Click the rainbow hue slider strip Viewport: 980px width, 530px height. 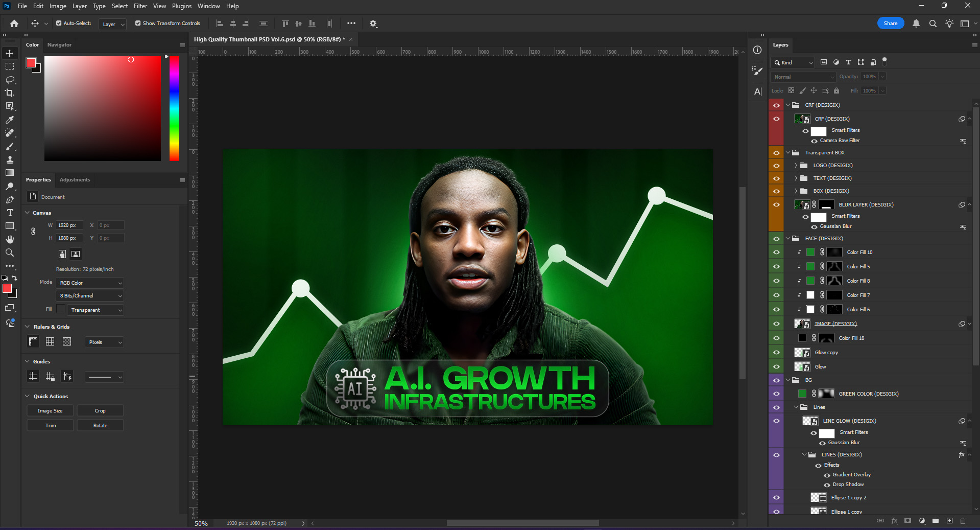pyautogui.click(x=174, y=108)
